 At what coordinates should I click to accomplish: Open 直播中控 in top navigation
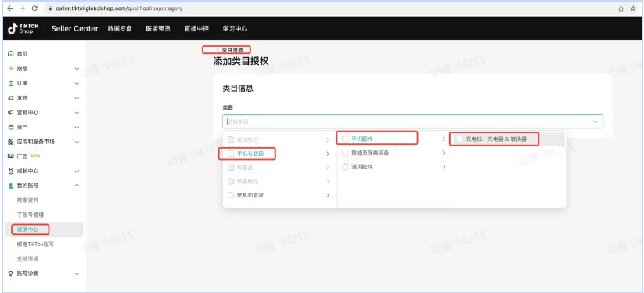(x=196, y=29)
